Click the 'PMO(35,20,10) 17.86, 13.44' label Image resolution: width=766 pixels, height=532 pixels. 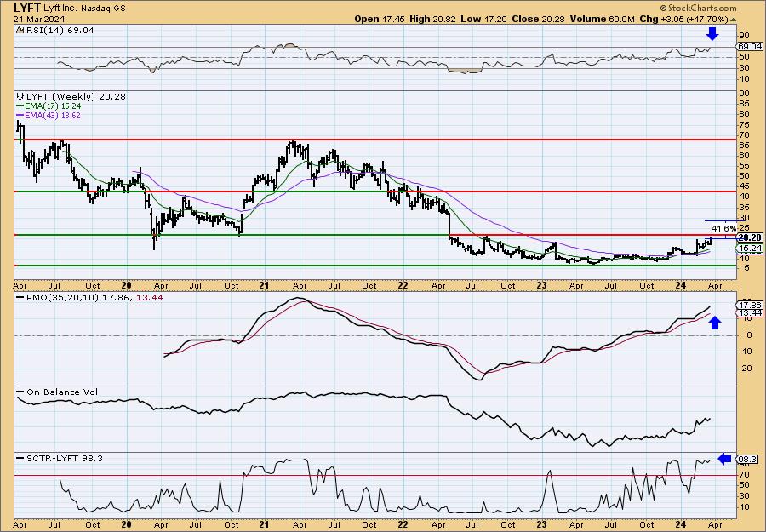(94, 298)
